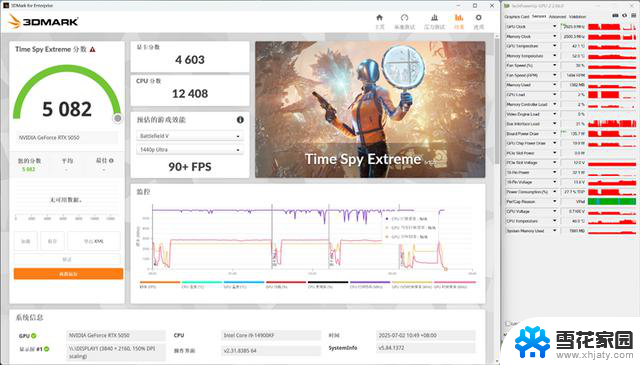The width and height of the screenshot is (640, 365).
Task: Open the GPU Temperature sensor dropdown arrow
Action: pyautogui.click(x=554, y=46)
